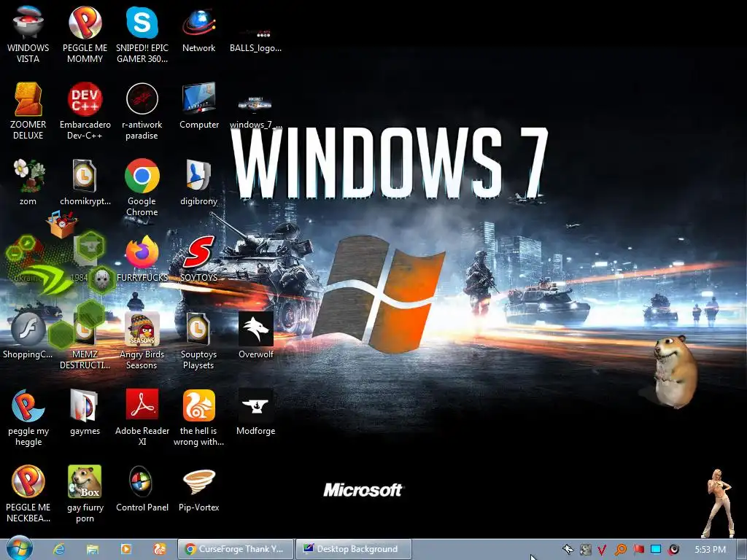This screenshot has width=747, height=560.
Task: Launch Overwolf from the desktop
Action: pyautogui.click(x=256, y=335)
